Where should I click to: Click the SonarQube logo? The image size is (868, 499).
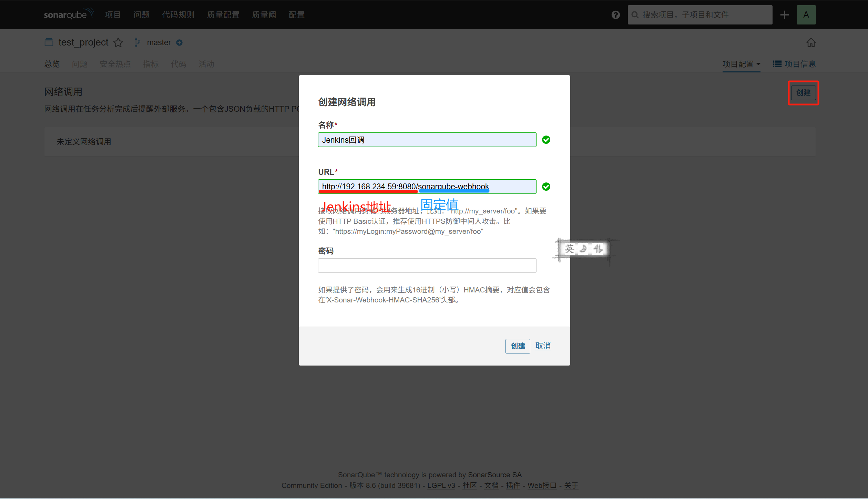pos(68,14)
